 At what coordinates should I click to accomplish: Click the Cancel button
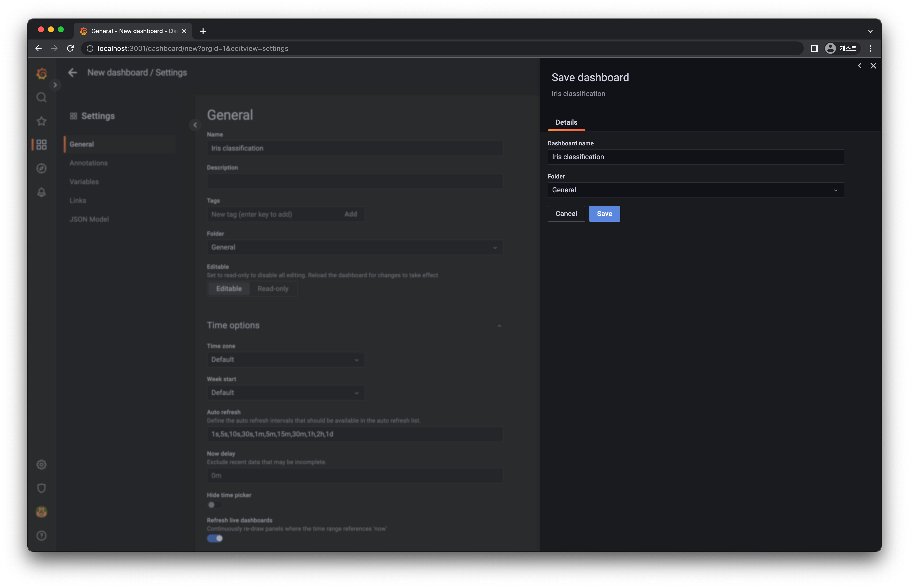pos(566,214)
